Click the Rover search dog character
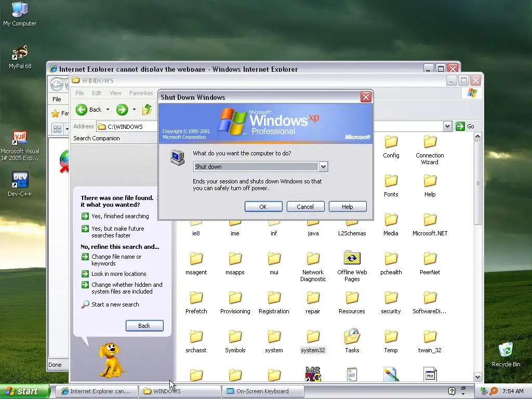 [110, 361]
